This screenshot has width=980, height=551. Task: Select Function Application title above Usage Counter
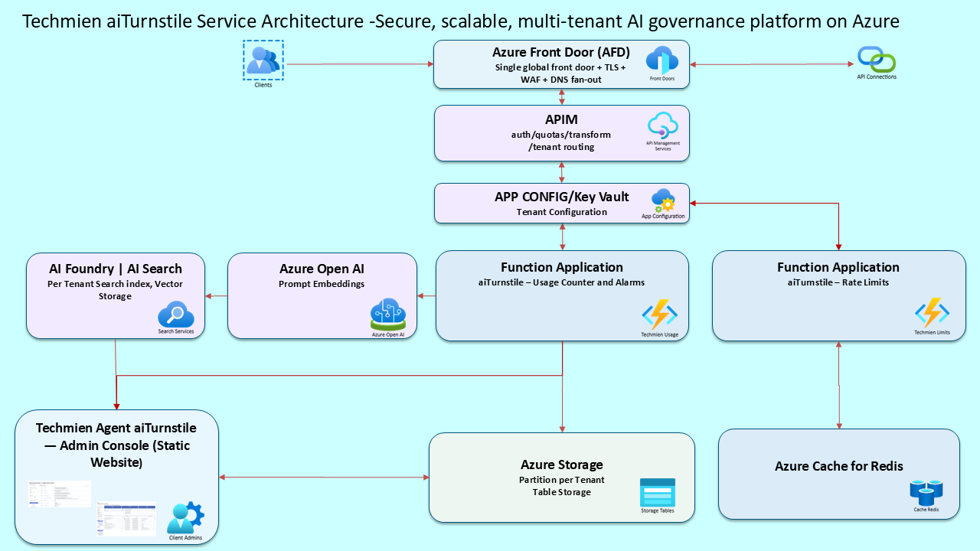562,267
